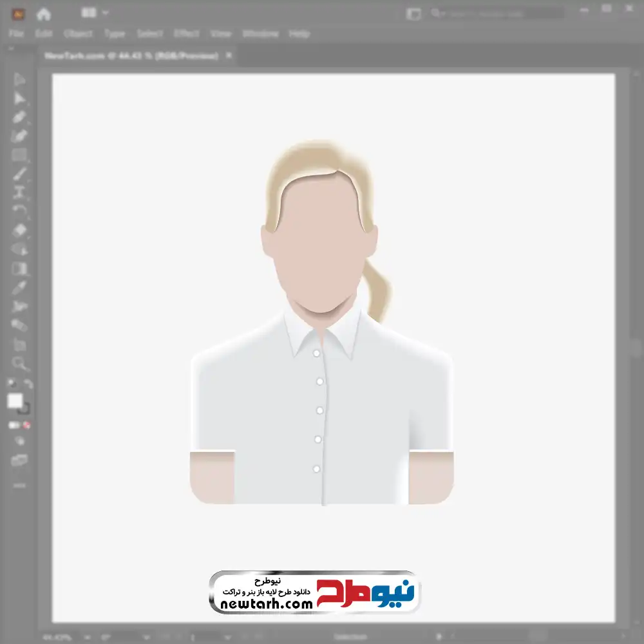This screenshot has width=644, height=644.
Task: Pick the Pen tool
Action: click(19, 117)
